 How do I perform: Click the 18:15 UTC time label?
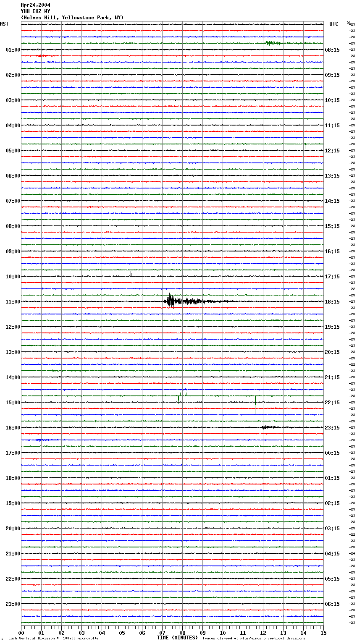click(332, 302)
